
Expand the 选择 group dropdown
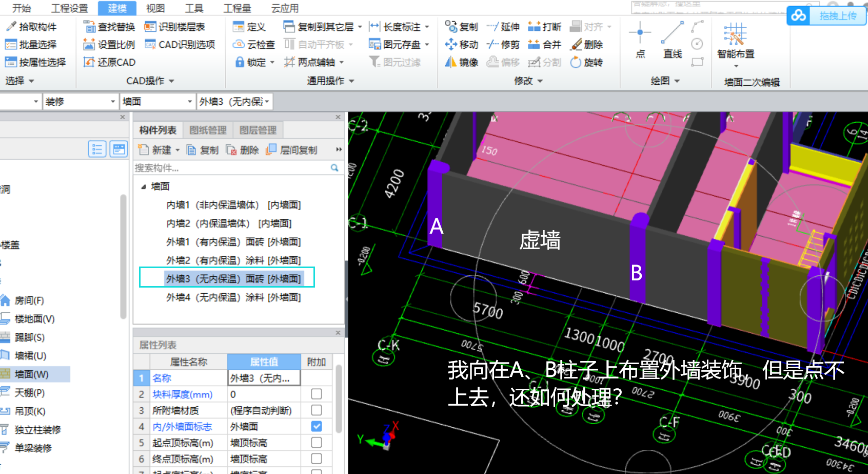coord(31,81)
